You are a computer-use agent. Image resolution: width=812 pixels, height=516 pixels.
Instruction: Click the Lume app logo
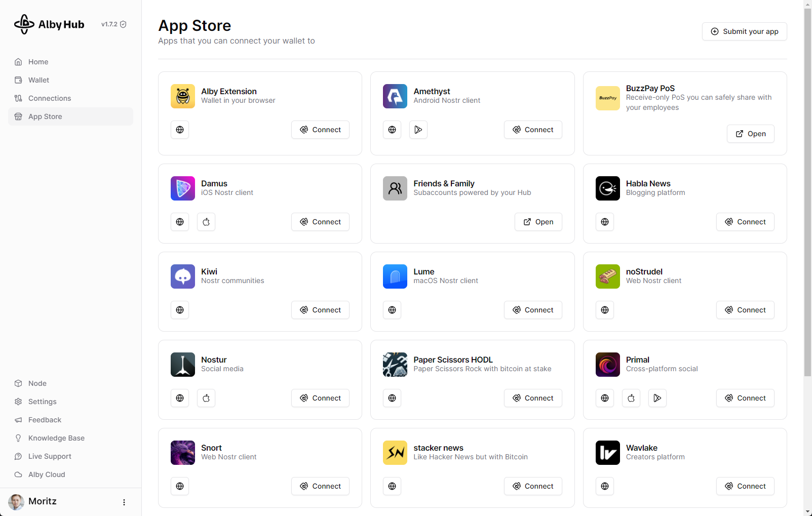point(395,276)
